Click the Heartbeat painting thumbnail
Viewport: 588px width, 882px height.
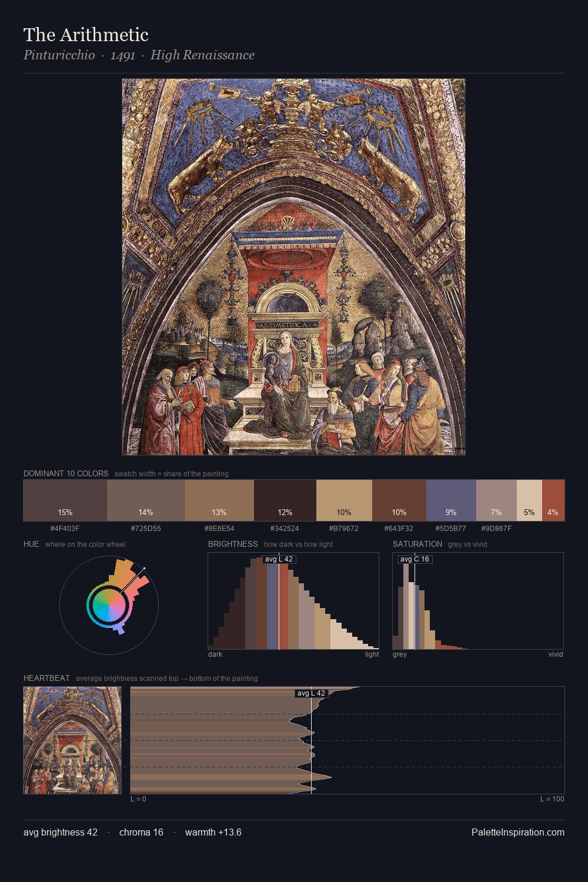(72, 740)
